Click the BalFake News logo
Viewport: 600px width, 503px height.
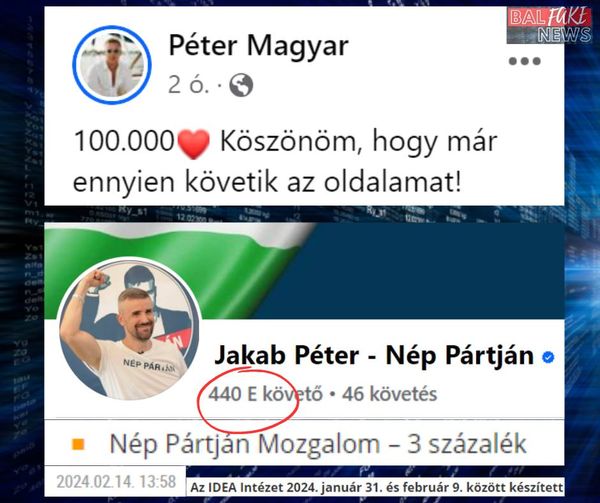pyautogui.click(x=549, y=24)
